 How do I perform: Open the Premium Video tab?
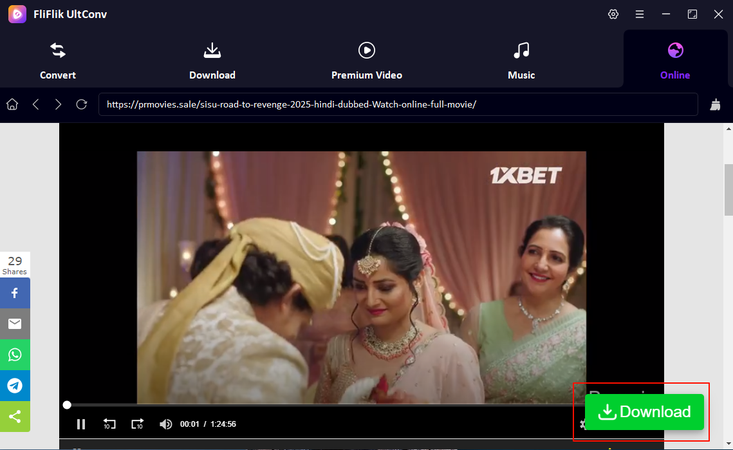366,61
